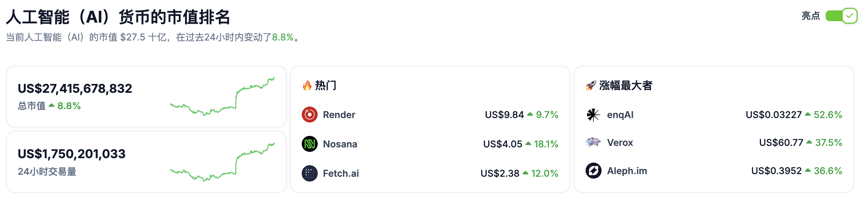Click the total market cap sparkline chart
Viewport: 868px width, 199px height.
point(222,97)
